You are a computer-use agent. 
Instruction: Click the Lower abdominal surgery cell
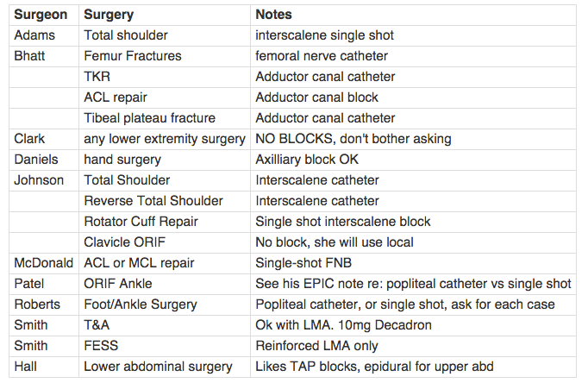pyautogui.click(x=165, y=367)
